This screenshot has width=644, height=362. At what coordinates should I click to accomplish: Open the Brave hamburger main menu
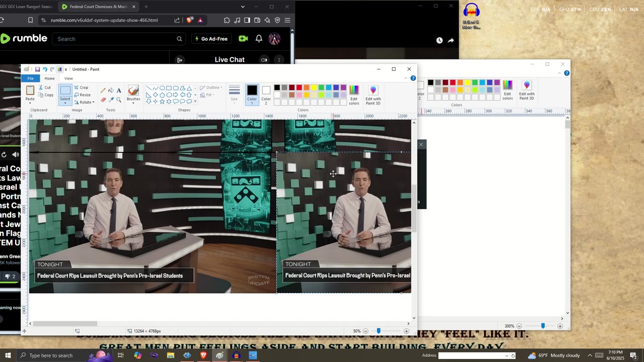pos(287,20)
